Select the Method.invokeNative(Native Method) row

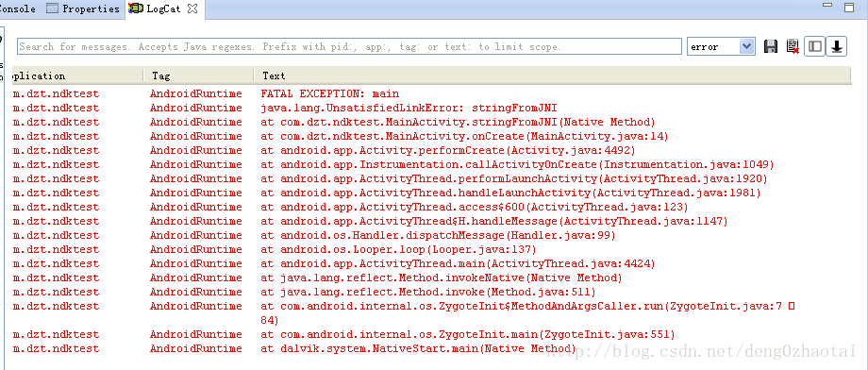432,277
